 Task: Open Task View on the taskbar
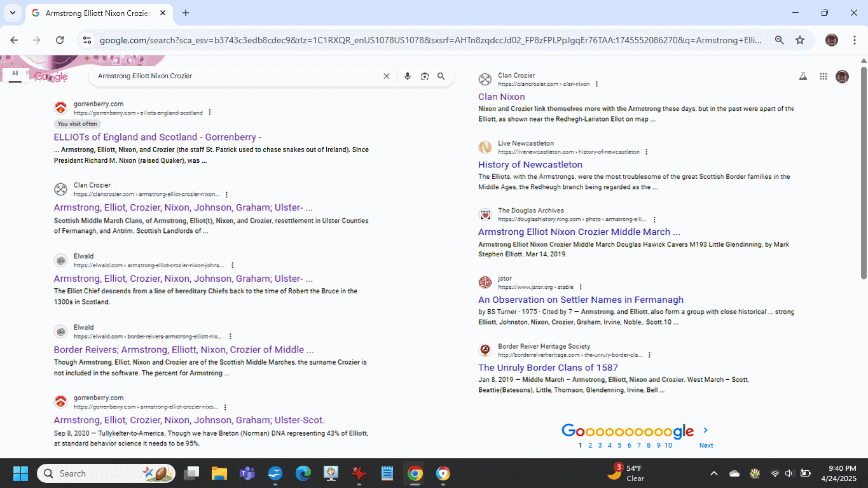tap(191, 473)
